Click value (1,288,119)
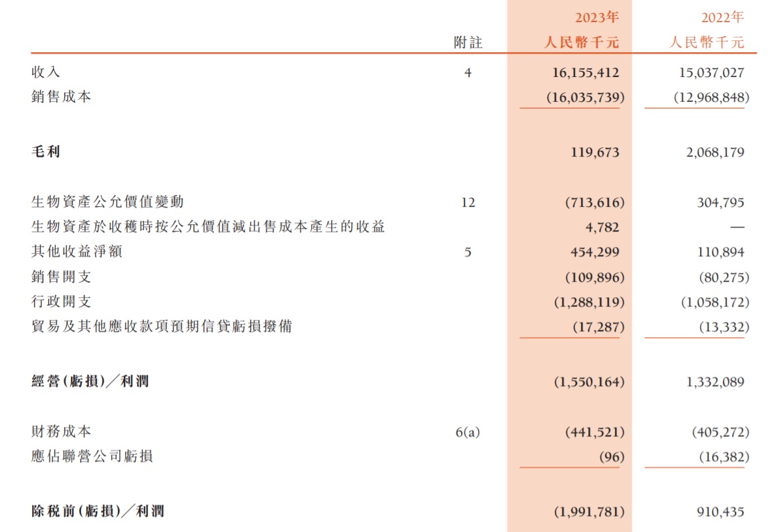779x532 pixels. (589, 302)
